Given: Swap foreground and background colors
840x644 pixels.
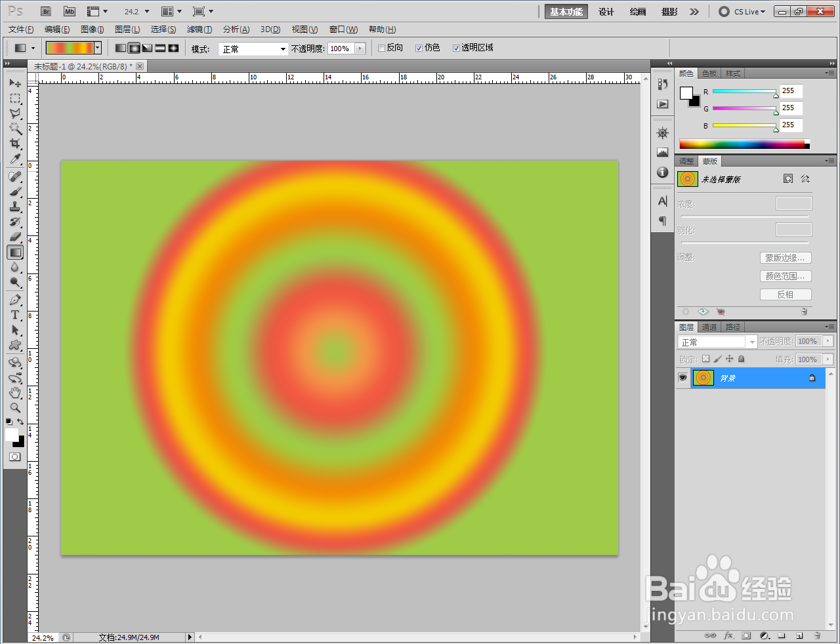Looking at the screenshot, I should click(x=21, y=422).
